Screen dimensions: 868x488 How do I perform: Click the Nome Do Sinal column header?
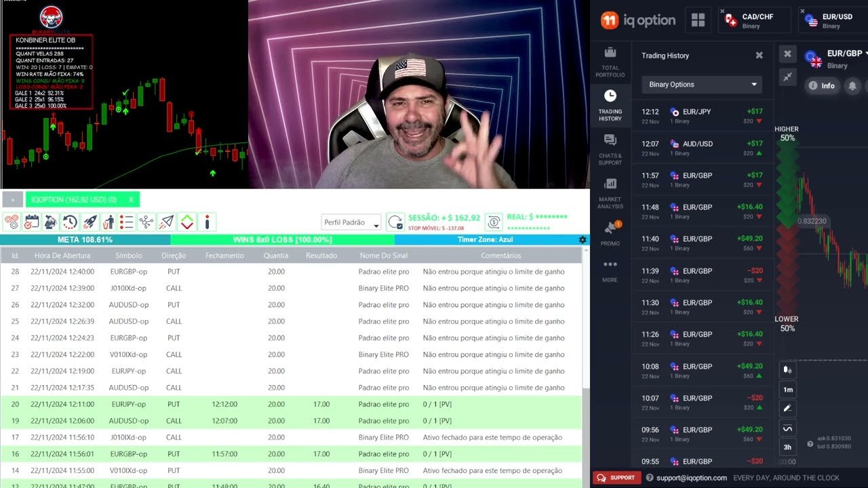[384, 256]
